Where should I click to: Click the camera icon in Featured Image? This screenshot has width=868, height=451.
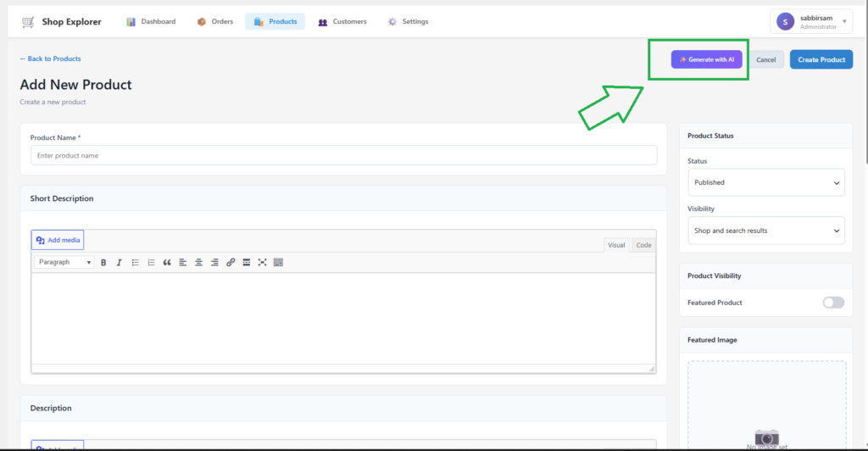(x=766, y=437)
